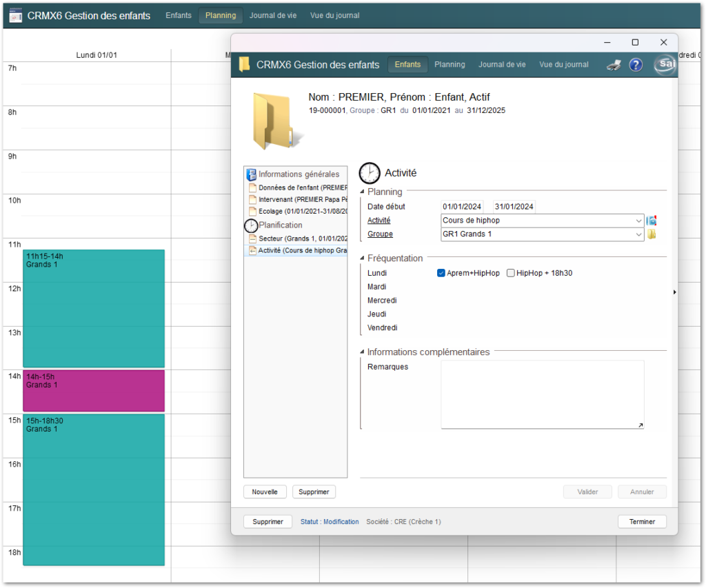Click the child number 19-000001
The height and width of the screenshot is (588, 706).
(x=327, y=110)
